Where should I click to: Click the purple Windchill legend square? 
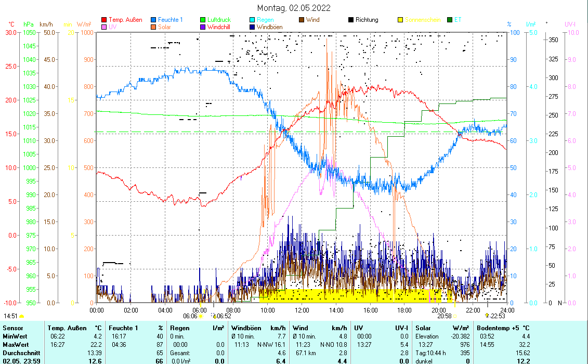pos(203,27)
